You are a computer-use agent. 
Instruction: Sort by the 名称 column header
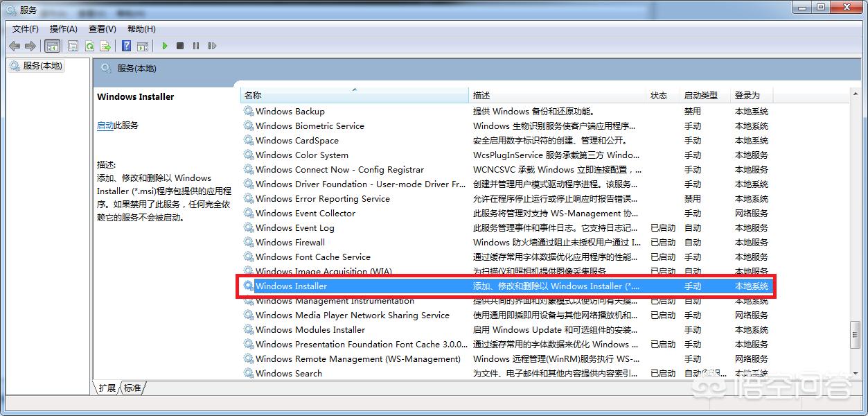(355, 95)
